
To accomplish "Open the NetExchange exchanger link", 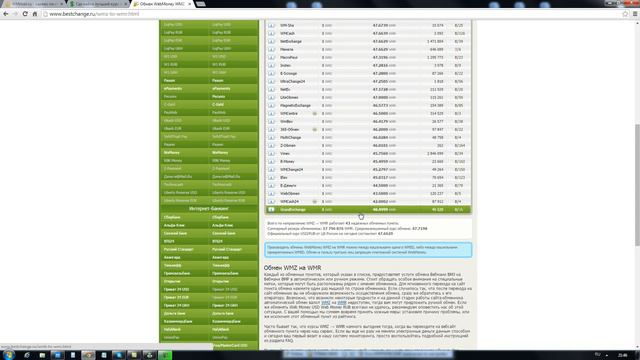I will click(291, 41).
